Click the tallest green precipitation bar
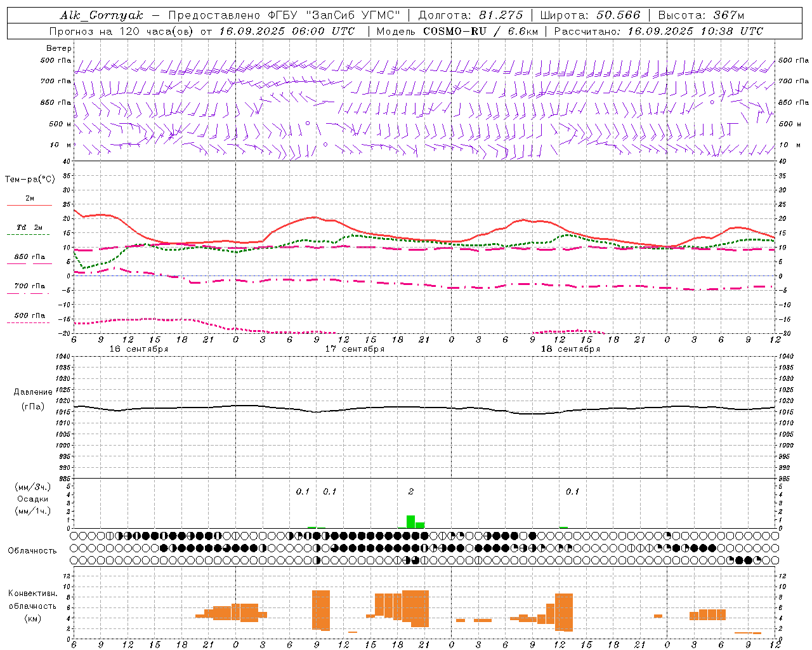The image size is (812, 650). [x=411, y=522]
